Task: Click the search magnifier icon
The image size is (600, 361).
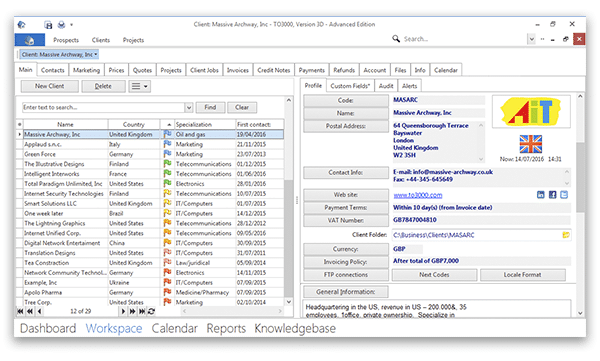Action: (x=396, y=39)
